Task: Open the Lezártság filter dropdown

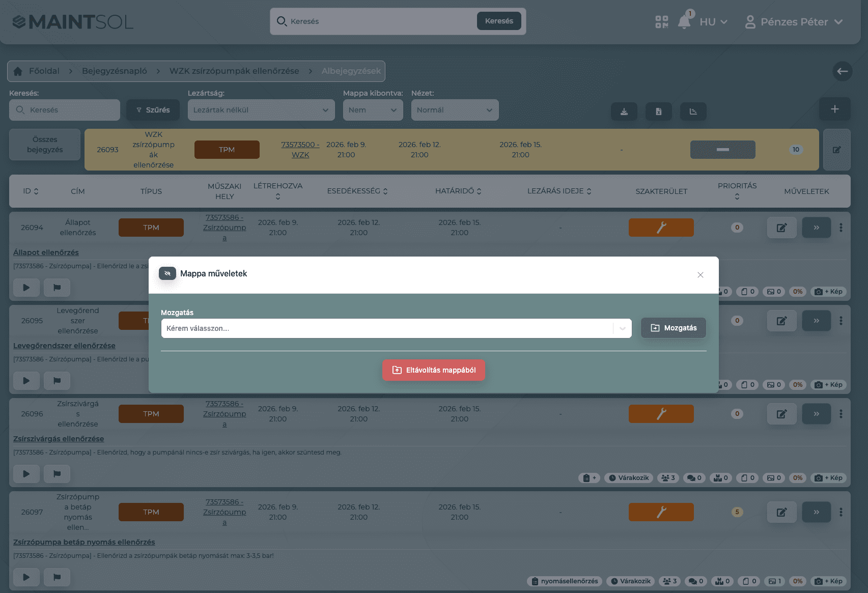Action: pyautogui.click(x=261, y=110)
